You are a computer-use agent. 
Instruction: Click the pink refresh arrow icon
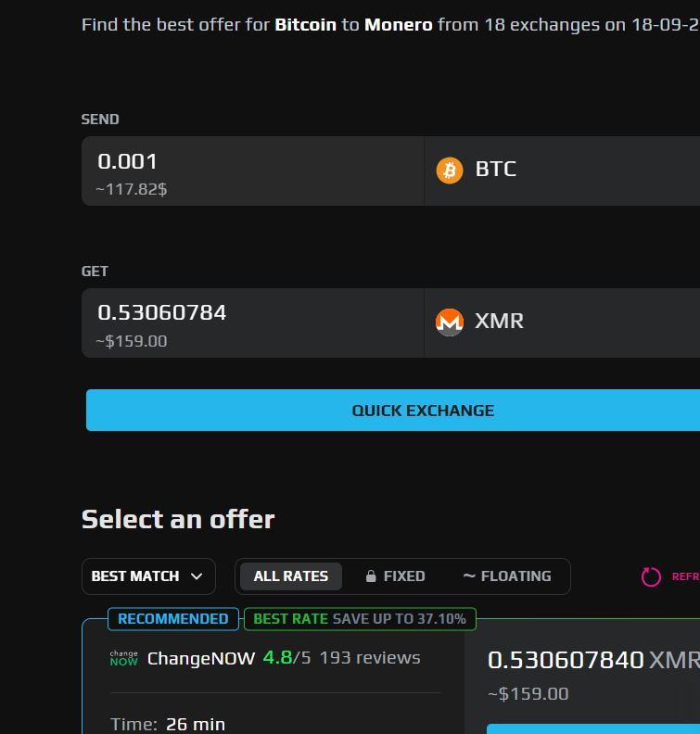click(652, 576)
